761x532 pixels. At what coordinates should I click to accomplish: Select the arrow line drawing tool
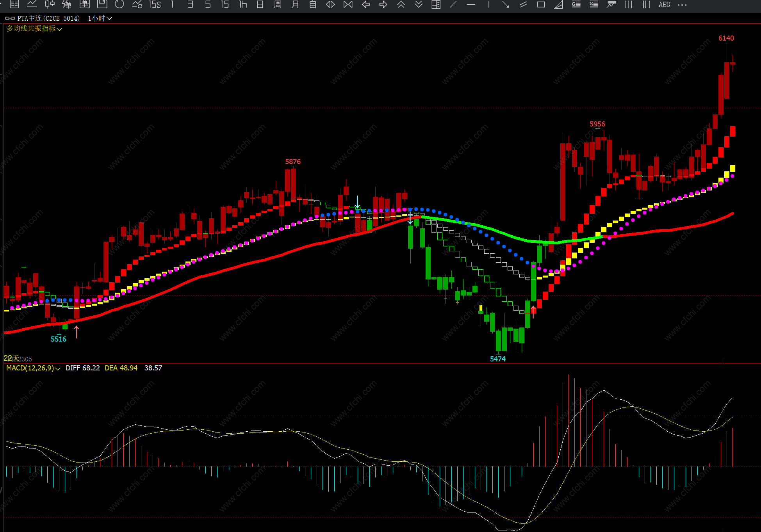click(506, 5)
